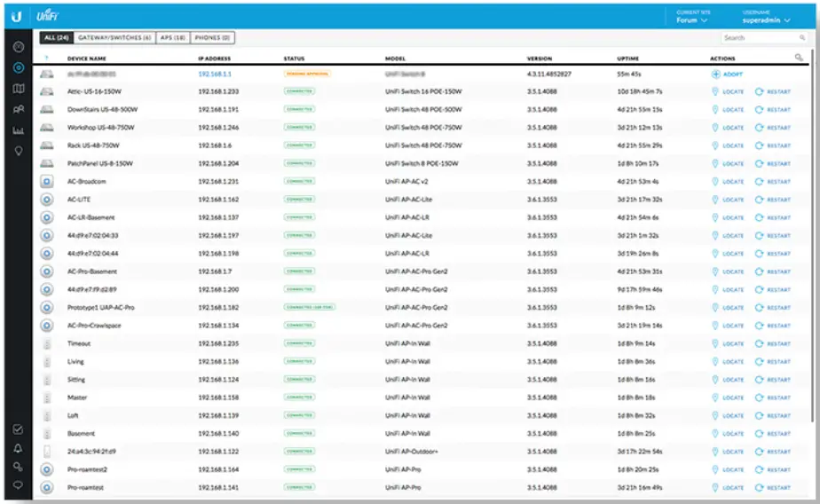Click the Locate pin icon for AC-LITE

(715, 200)
